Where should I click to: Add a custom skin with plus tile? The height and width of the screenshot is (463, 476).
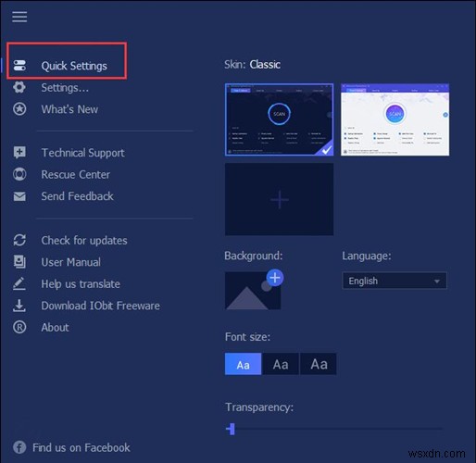(x=279, y=199)
